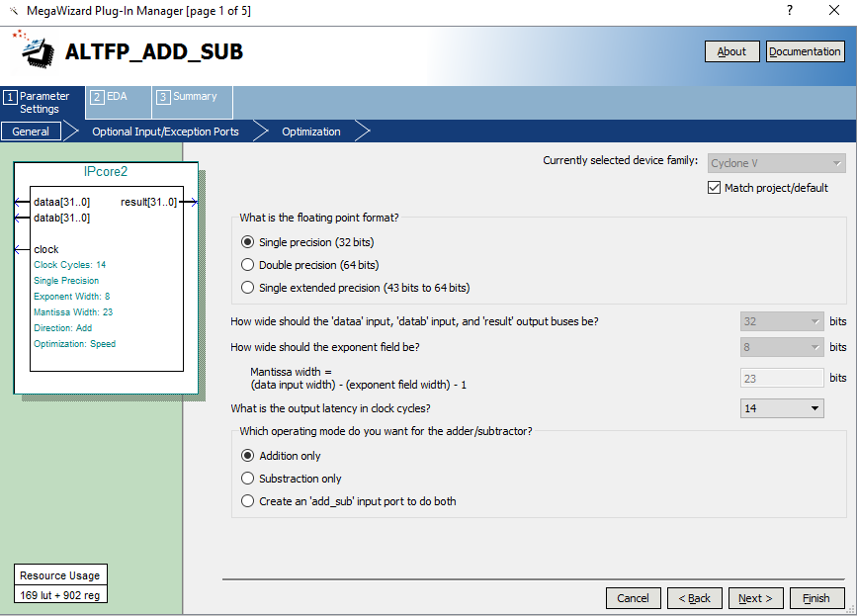Open the data bus width dropdown showing 32

(782, 321)
